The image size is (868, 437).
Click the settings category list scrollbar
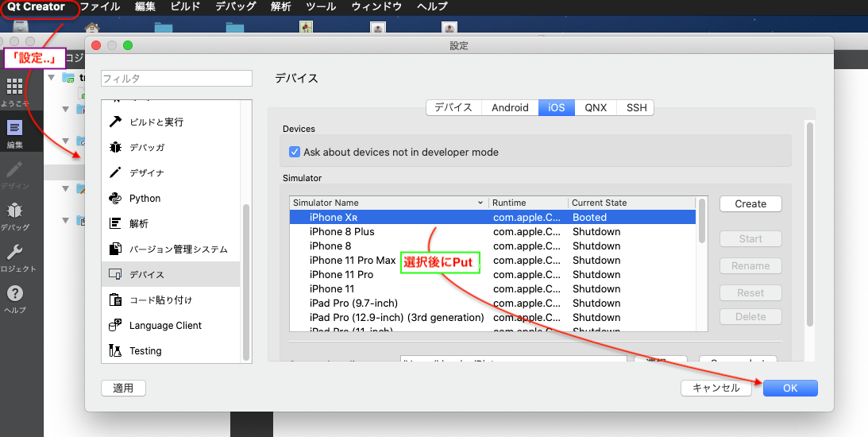tap(245, 283)
